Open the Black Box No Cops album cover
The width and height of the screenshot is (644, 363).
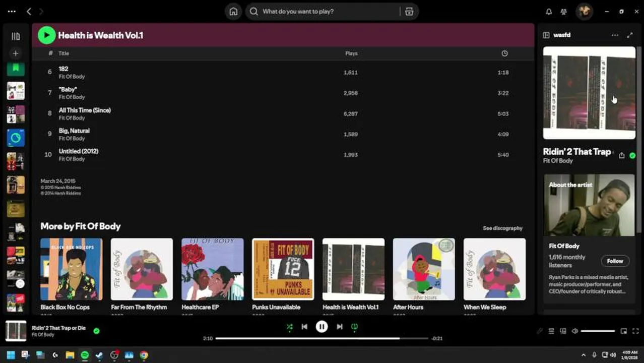(x=71, y=269)
